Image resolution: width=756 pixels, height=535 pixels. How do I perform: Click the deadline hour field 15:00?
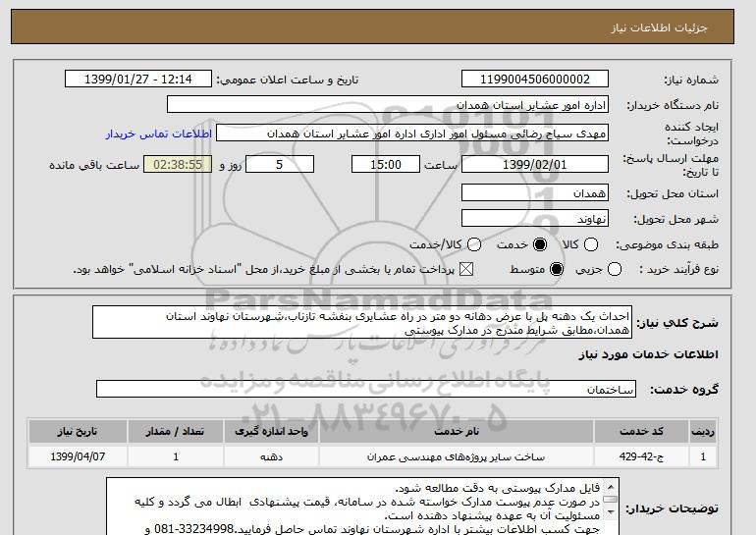coord(386,164)
